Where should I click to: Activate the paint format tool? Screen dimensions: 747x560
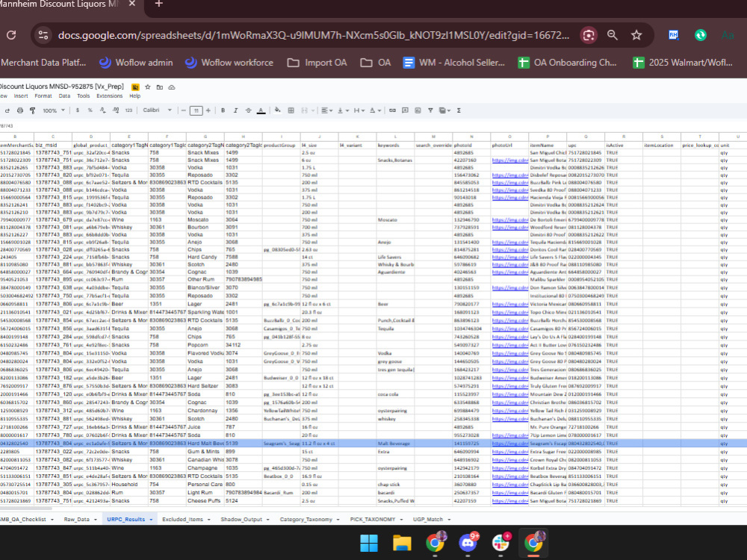[x=32, y=111]
